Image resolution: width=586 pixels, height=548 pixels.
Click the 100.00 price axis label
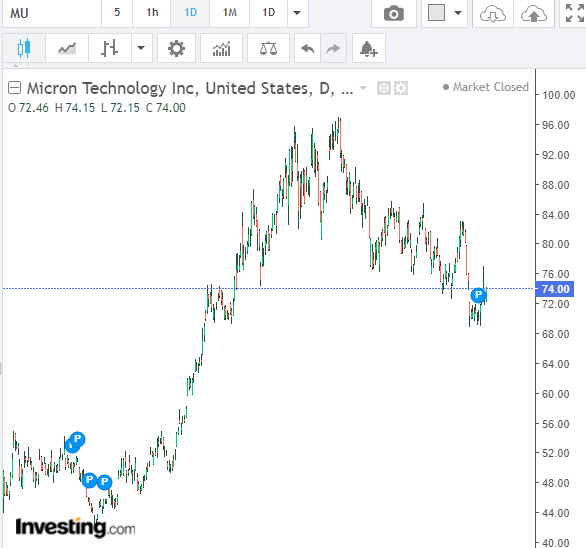pos(558,95)
